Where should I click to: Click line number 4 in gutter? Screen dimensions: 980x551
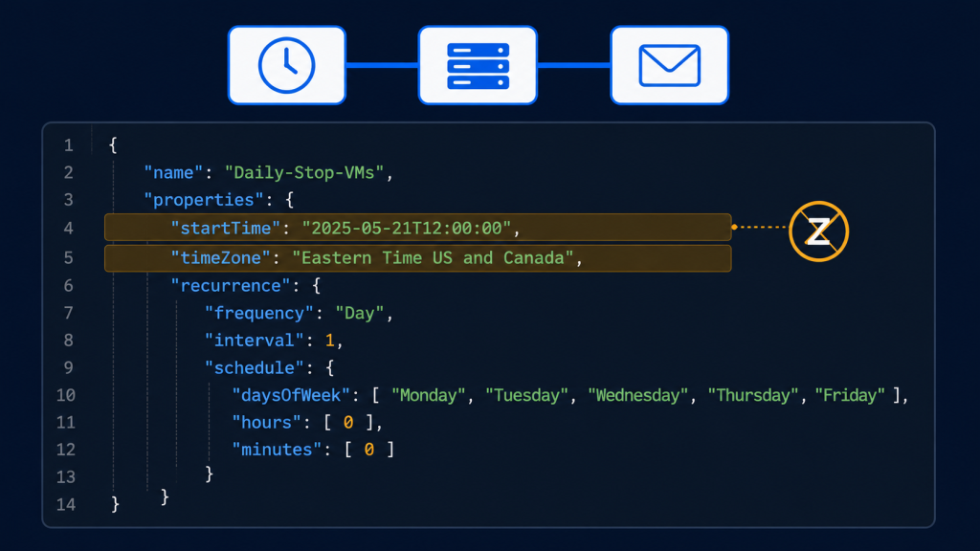(68, 228)
